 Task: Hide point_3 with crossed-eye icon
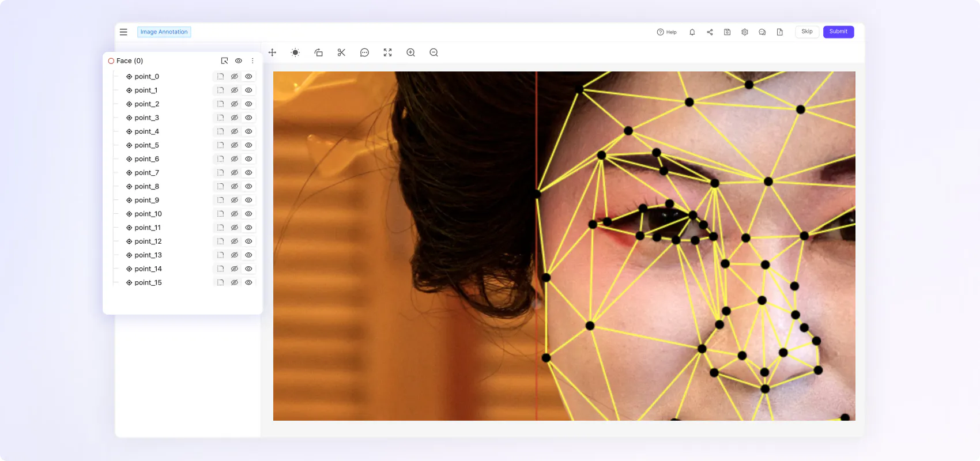click(x=235, y=118)
